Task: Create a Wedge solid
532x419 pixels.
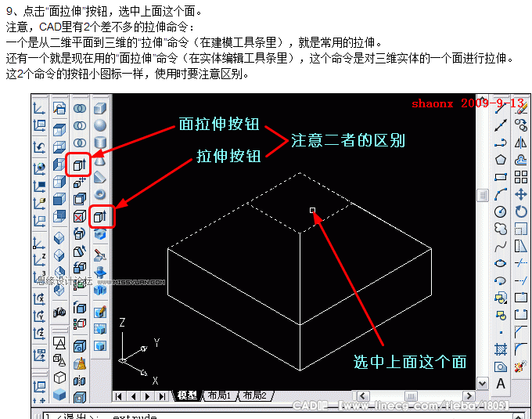Action: (x=100, y=177)
